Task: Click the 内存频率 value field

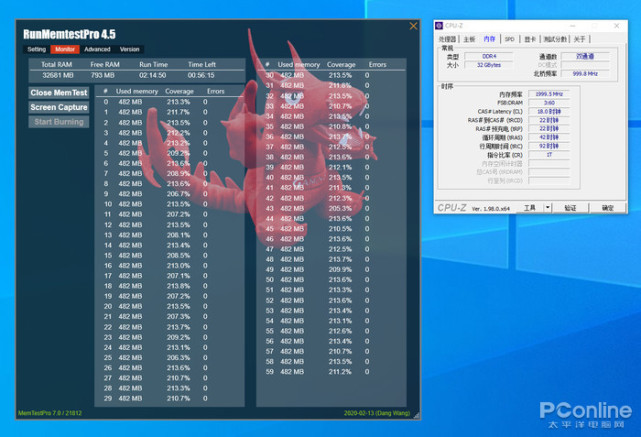Action: 549,94
